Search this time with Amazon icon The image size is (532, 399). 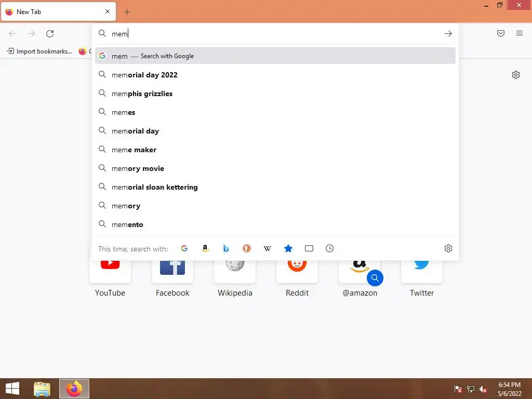[x=205, y=248]
